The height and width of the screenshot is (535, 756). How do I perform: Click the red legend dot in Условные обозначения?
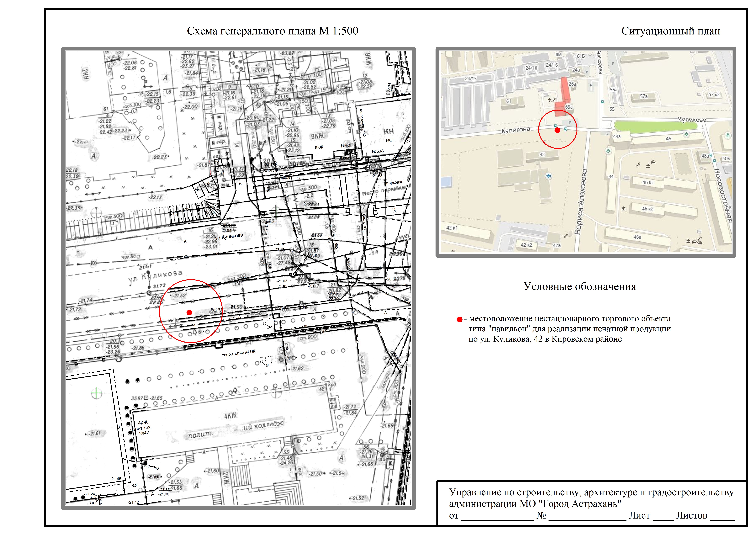[459, 320]
